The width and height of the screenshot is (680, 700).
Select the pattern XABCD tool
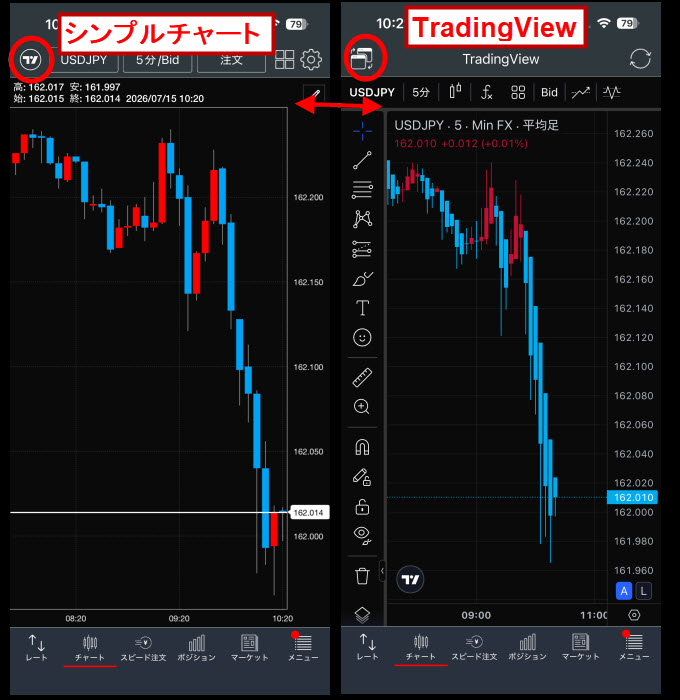(x=362, y=219)
